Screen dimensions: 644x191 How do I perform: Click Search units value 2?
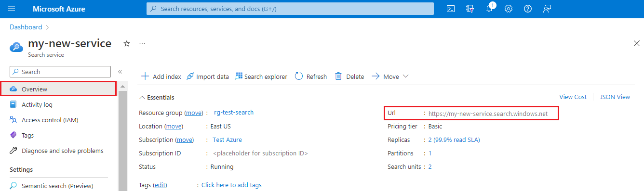click(430, 166)
